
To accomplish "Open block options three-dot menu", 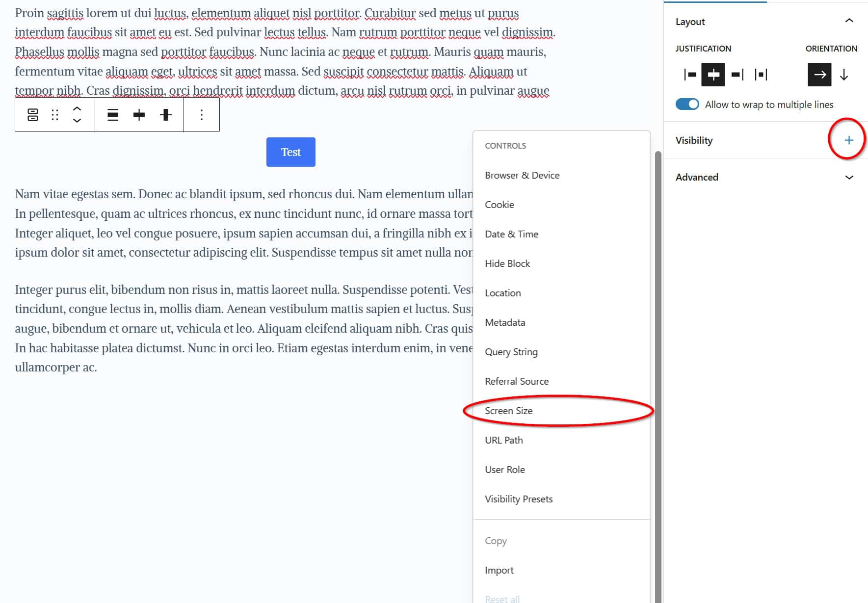I will (202, 115).
